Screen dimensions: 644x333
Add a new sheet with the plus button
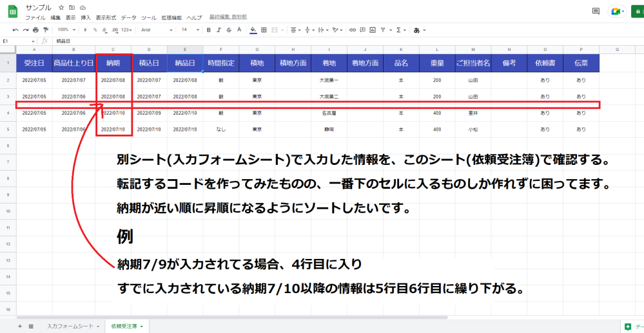pyautogui.click(x=20, y=327)
